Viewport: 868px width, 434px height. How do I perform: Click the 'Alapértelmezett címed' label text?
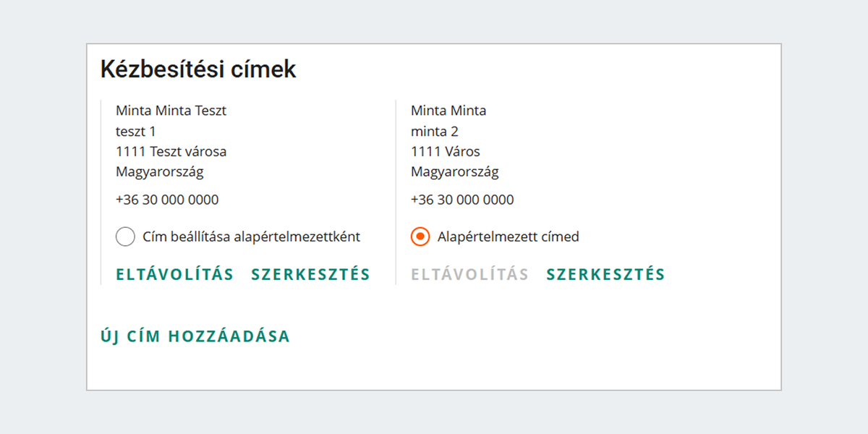point(507,237)
